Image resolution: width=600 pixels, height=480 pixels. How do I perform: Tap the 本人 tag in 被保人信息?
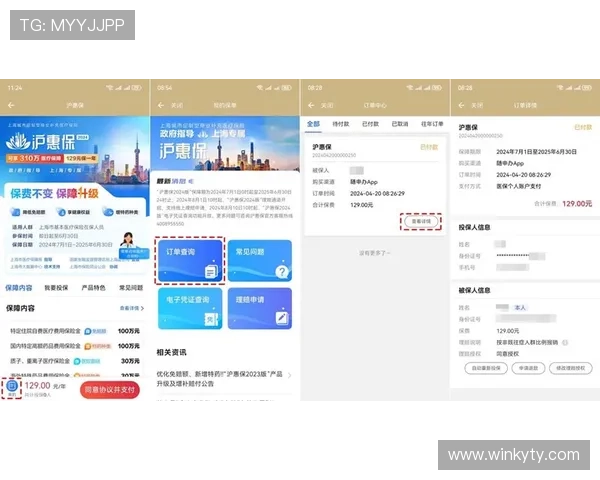520,308
